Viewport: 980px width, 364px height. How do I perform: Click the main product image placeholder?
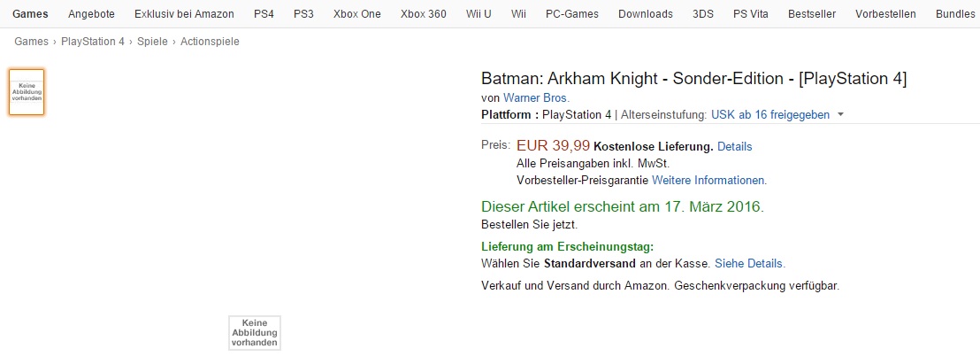(x=255, y=332)
